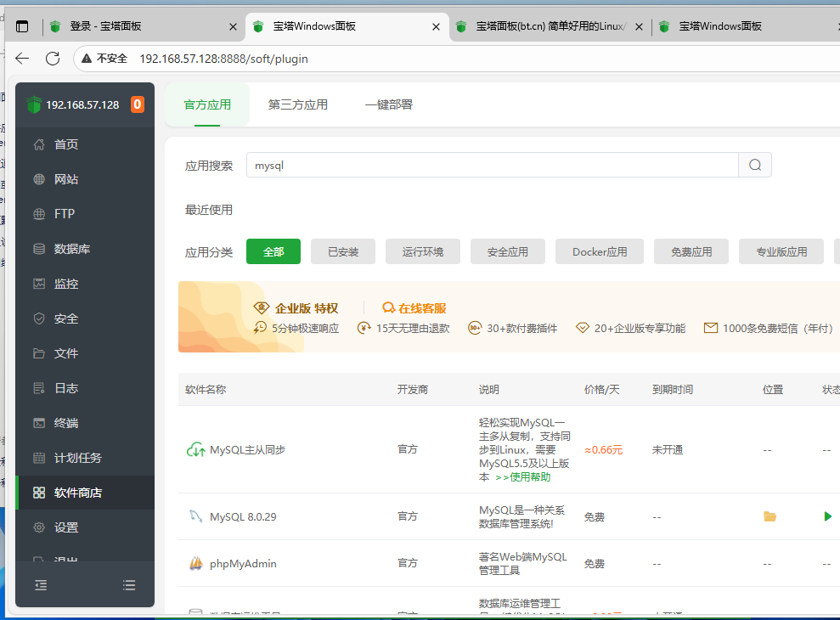Click the mysql application search field
840x620 pixels.
point(493,165)
